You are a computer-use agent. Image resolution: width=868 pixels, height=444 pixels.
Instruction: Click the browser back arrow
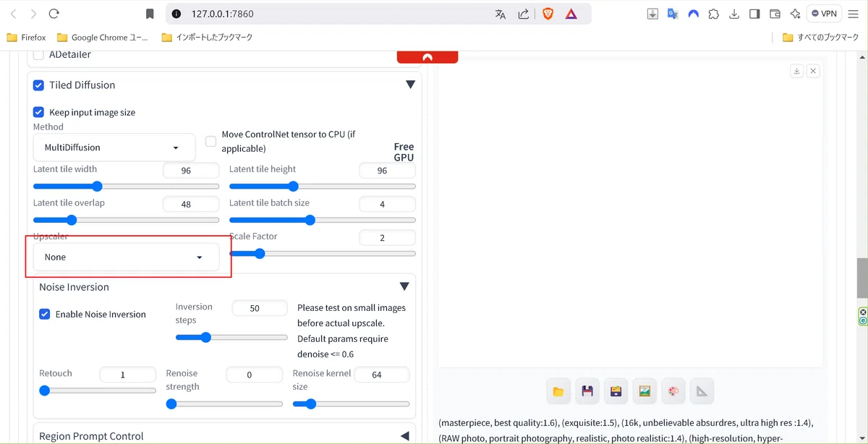(x=13, y=14)
